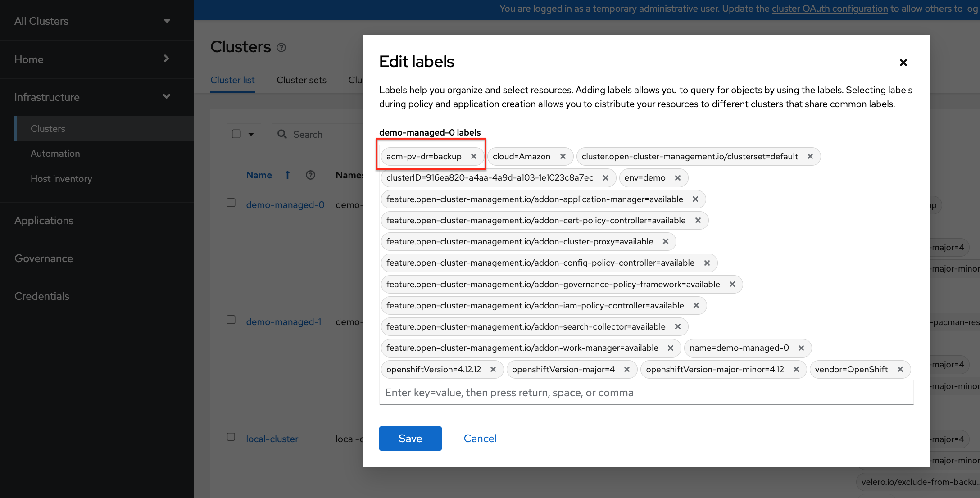
Task: Close the Edit labels dialog
Action: coord(903,63)
